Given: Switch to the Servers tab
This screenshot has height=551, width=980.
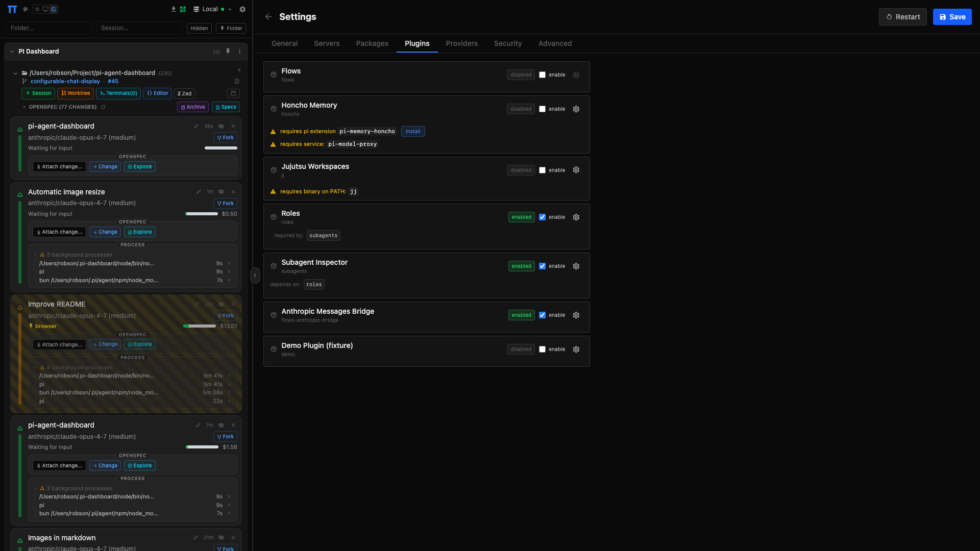Looking at the screenshot, I should click(327, 44).
